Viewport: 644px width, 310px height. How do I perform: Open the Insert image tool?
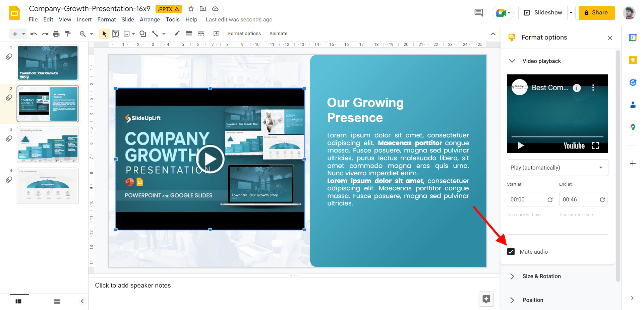tap(127, 34)
